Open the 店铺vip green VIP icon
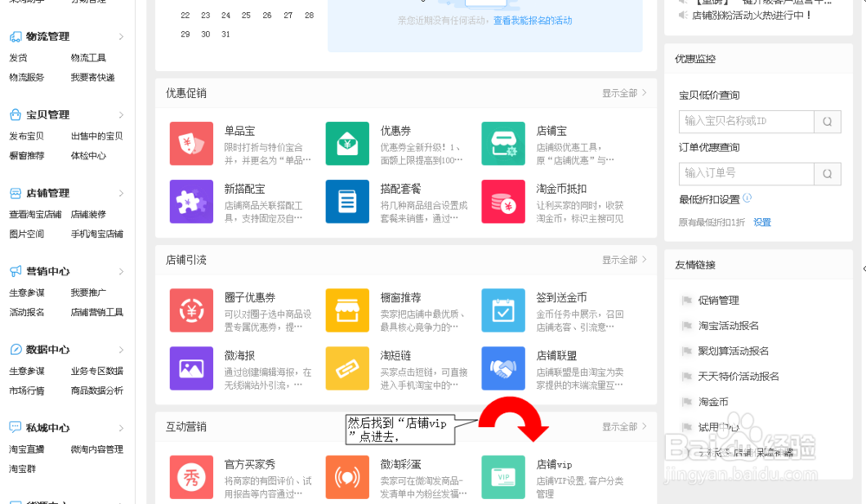This screenshot has width=866, height=504. tap(503, 477)
